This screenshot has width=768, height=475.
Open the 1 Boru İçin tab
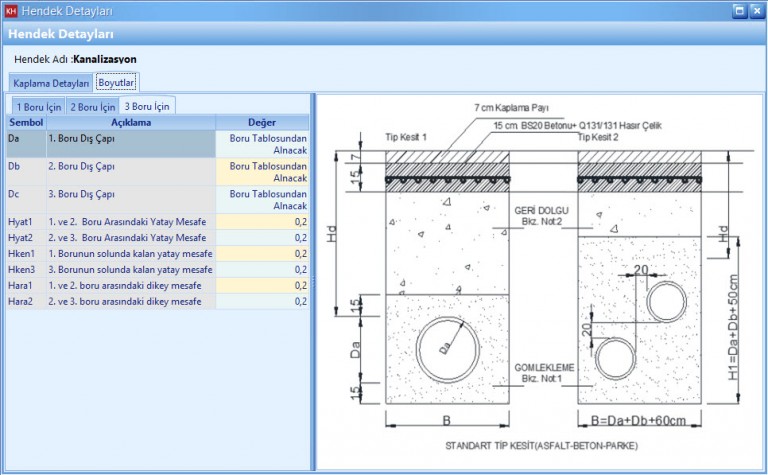(39, 106)
